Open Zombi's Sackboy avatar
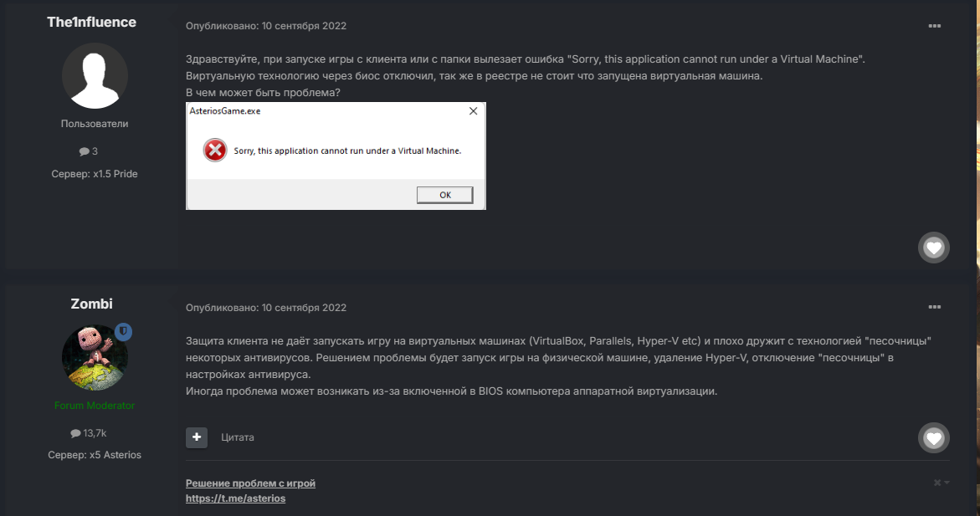 tap(95, 357)
